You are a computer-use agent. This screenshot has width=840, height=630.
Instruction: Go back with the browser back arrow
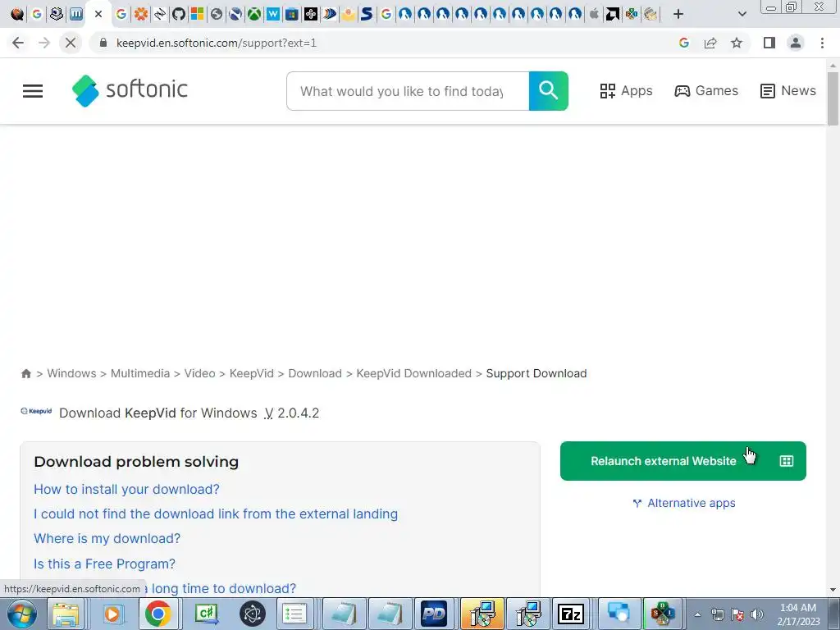[18, 43]
